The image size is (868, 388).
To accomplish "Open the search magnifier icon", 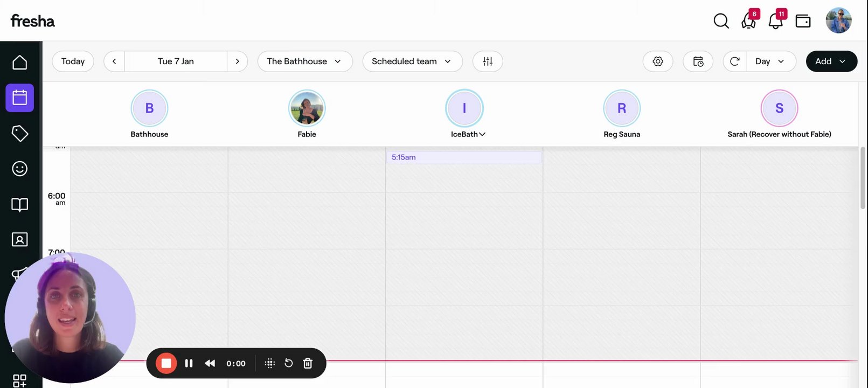I will 721,21.
